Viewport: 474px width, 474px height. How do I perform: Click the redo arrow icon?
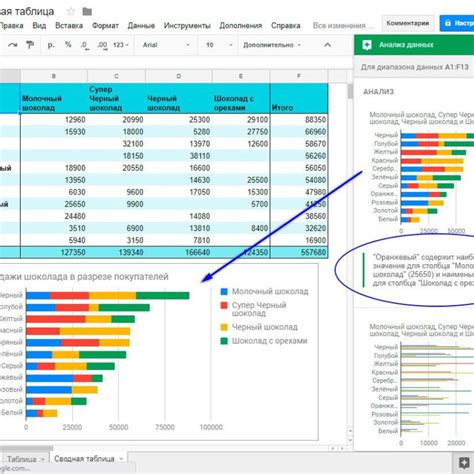(x=13, y=45)
